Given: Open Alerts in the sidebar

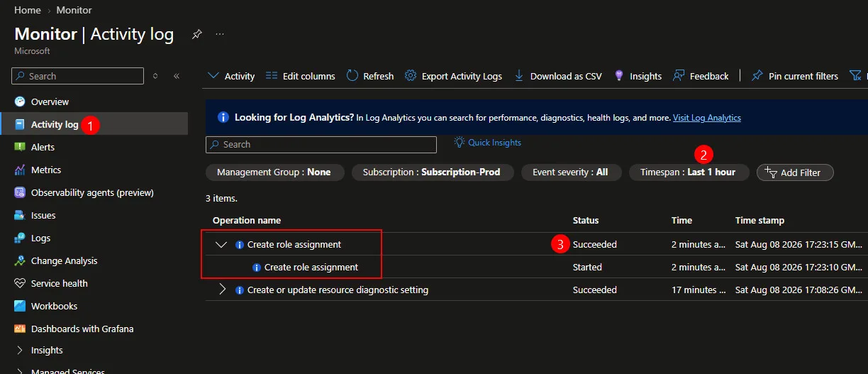Looking at the screenshot, I should pos(43,147).
